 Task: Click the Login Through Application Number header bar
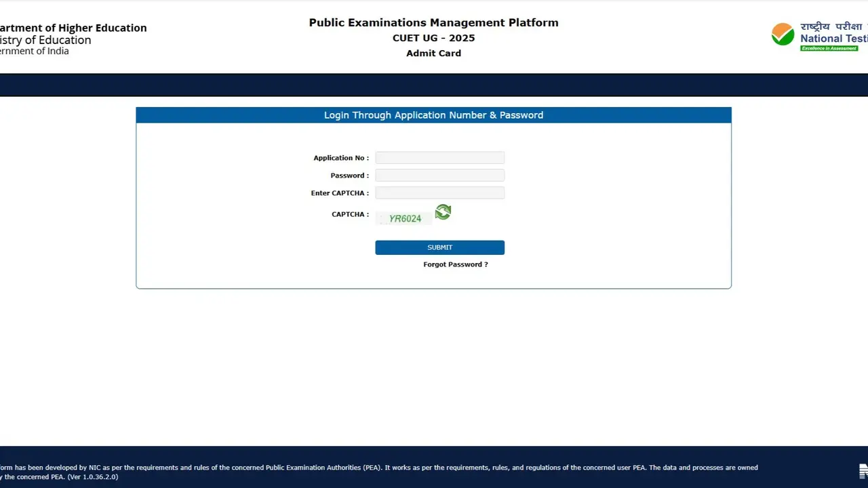click(x=433, y=115)
